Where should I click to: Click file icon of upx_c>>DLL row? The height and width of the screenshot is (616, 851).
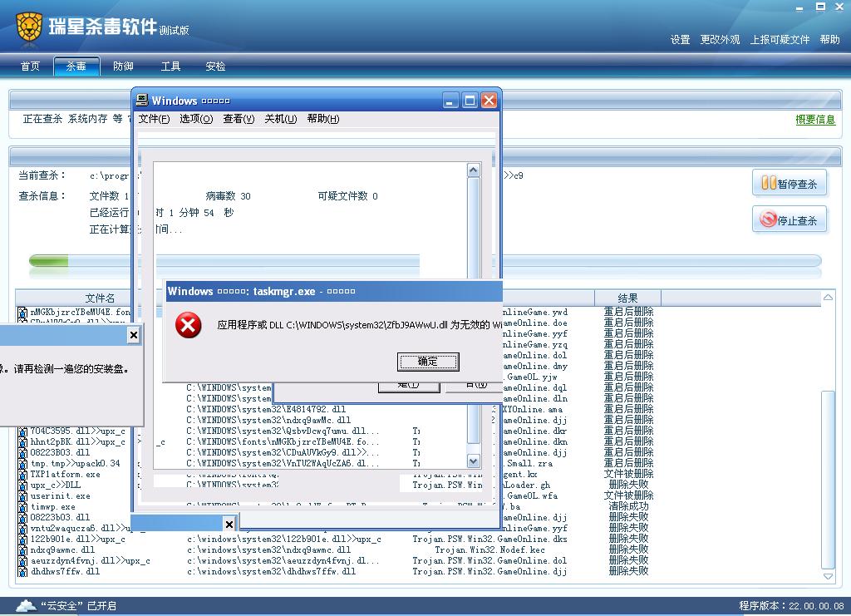click(22, 486)
